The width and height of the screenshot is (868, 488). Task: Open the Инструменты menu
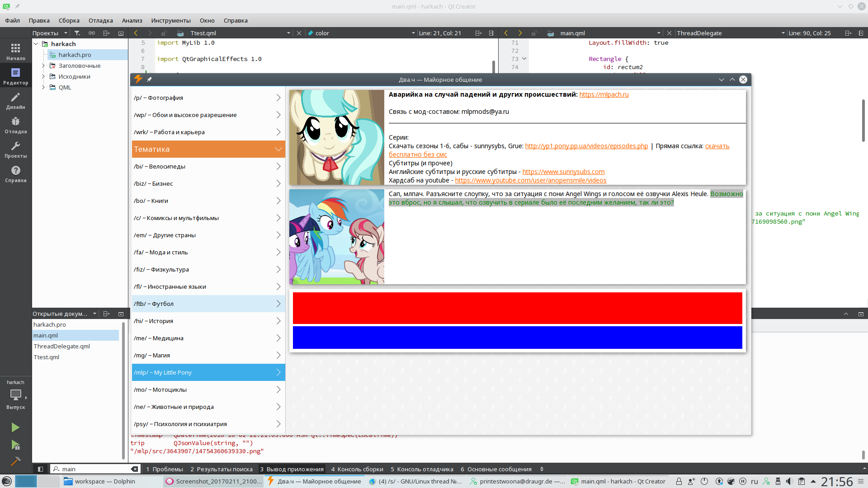coord(171,20)
